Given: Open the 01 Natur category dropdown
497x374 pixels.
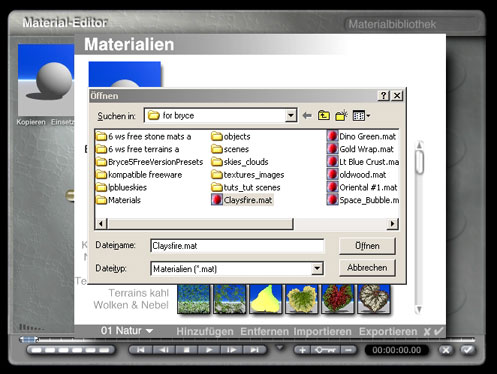Looking at the screenshot, I should [127, 331].
